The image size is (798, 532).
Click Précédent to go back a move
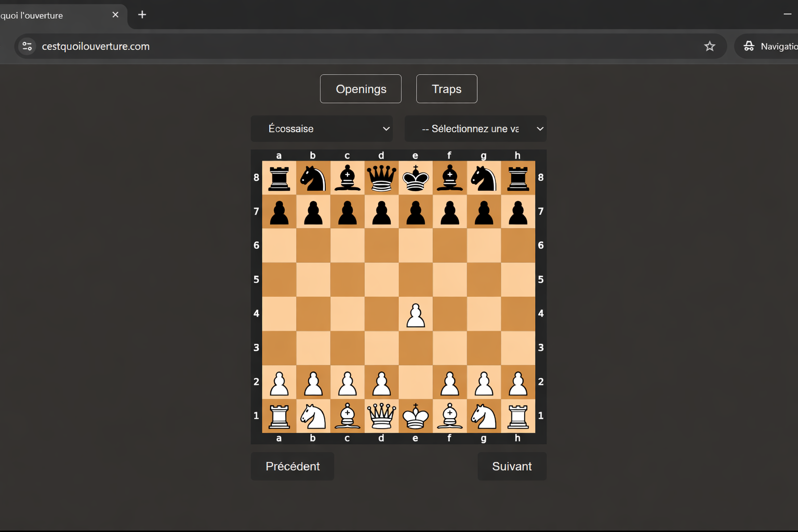(x=292, y=466)
